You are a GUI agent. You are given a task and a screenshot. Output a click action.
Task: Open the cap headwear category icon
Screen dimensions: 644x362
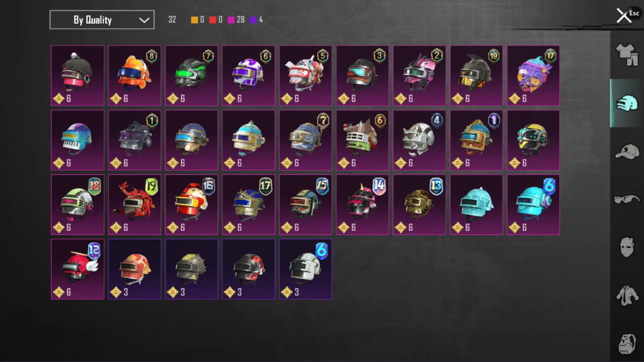[627, 152]
